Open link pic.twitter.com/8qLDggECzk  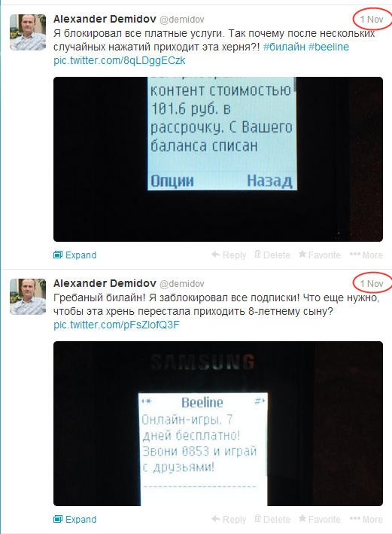pyautogui.click(x=120, y=60)
